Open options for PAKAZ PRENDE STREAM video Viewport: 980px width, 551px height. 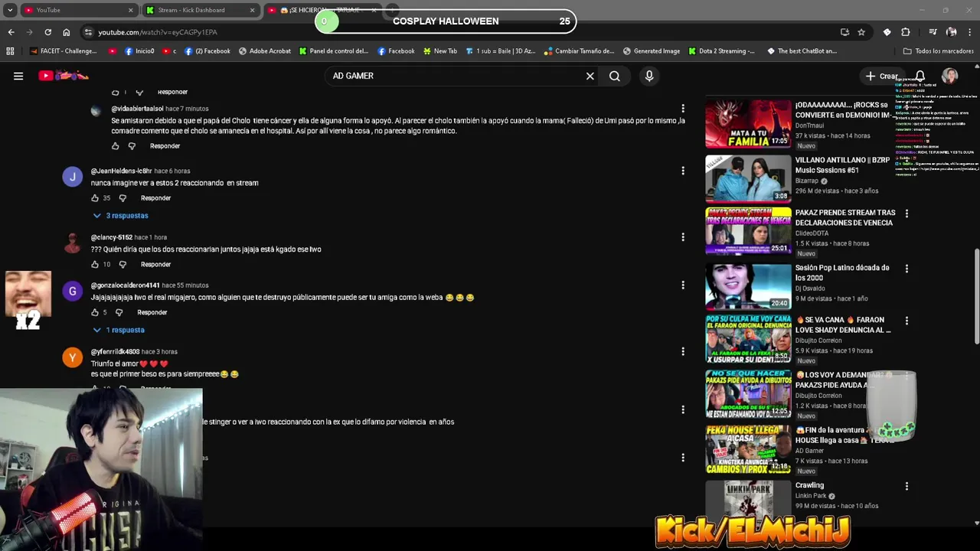pos(906,214)
